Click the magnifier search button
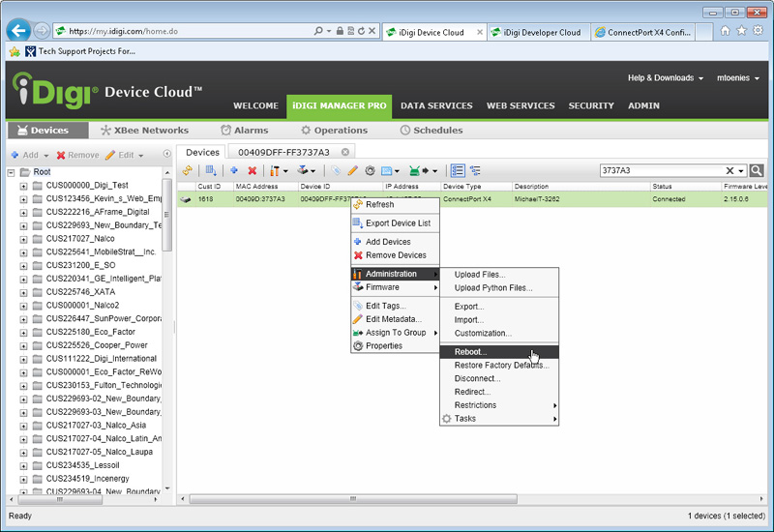Viewport: 774px width, 532px height. click(757, 170)
